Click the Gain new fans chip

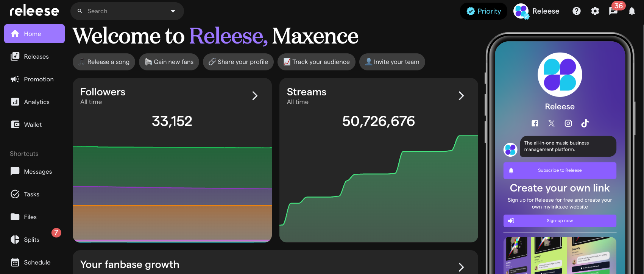pyautogui.click(x=169, y=62)
